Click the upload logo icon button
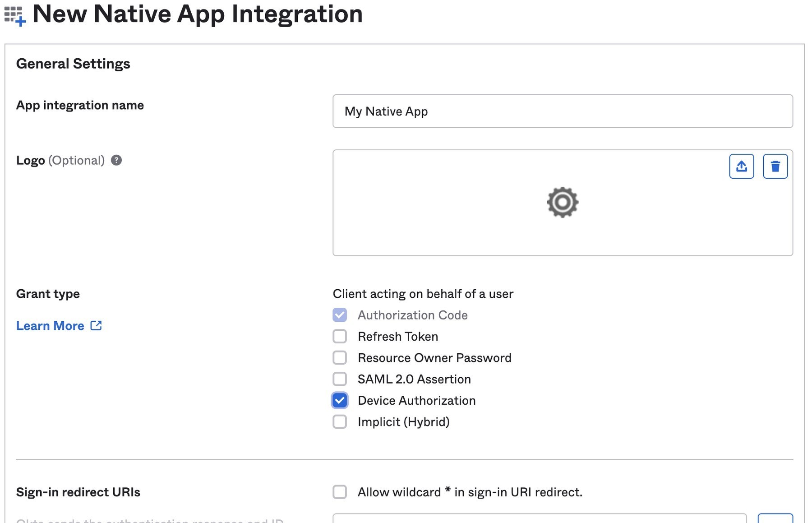The height and width of the screenshot is (523, 812). tap(741, 167)
